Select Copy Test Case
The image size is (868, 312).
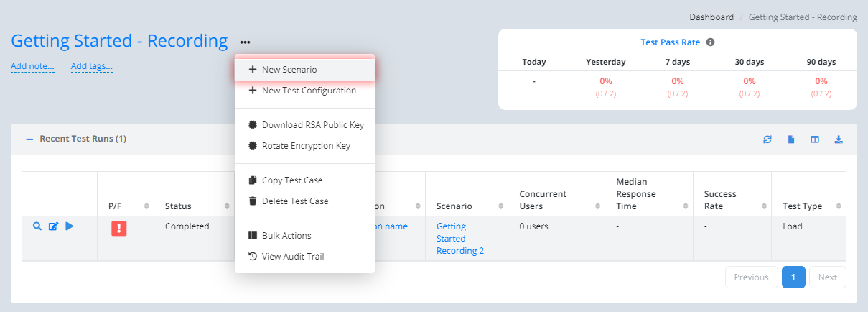(x=304, y=180)
